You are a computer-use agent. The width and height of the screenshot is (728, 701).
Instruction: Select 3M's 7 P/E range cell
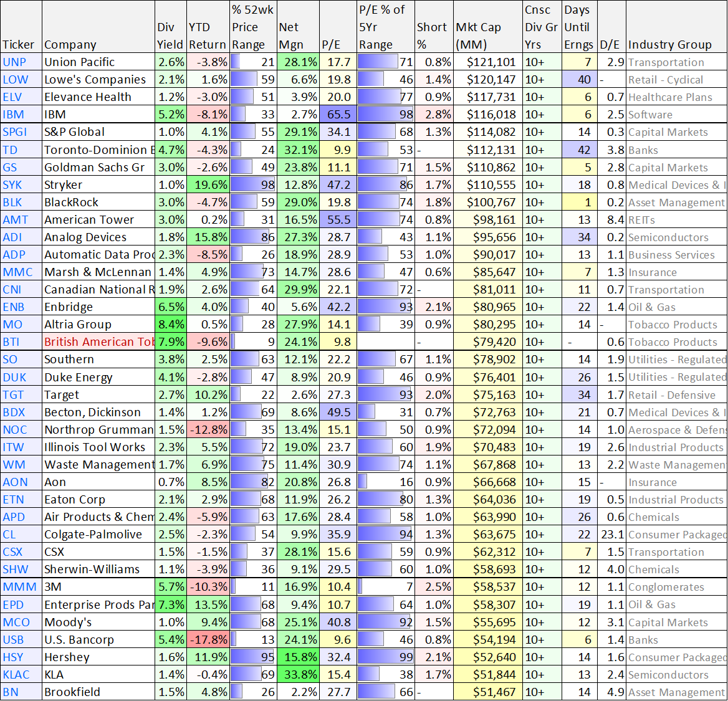[385, 587]
